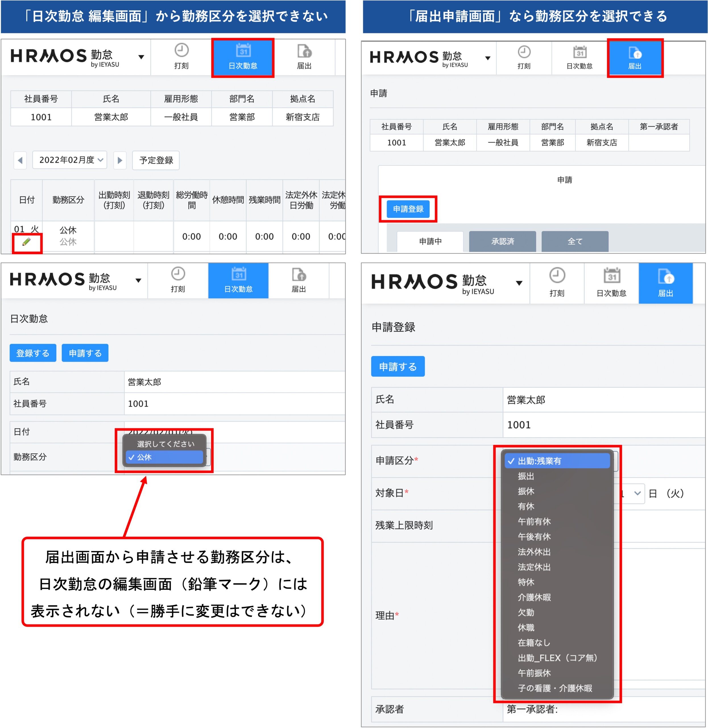Pick 午前振休 from the 申請区分 list
The image size is (708, 728).
tap(534, 673)
